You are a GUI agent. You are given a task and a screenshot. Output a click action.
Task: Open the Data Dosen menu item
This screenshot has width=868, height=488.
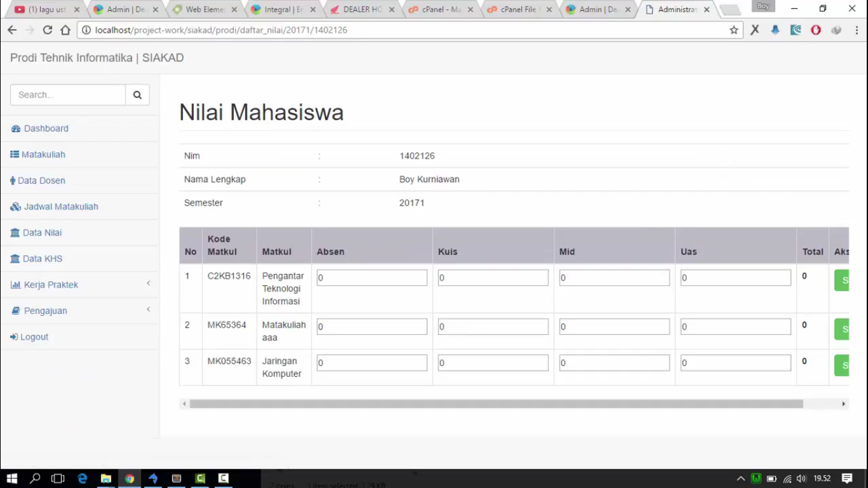click(41, 180)
